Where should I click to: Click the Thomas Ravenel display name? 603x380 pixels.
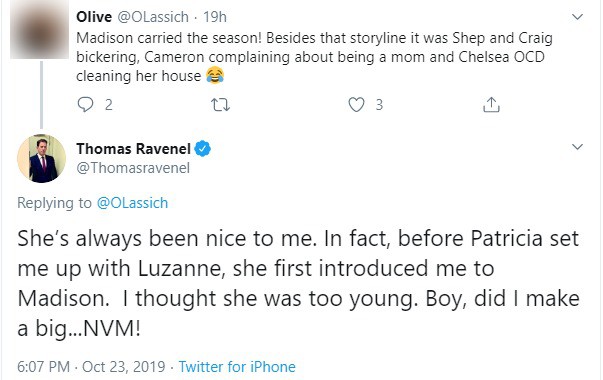coord(133,149)
